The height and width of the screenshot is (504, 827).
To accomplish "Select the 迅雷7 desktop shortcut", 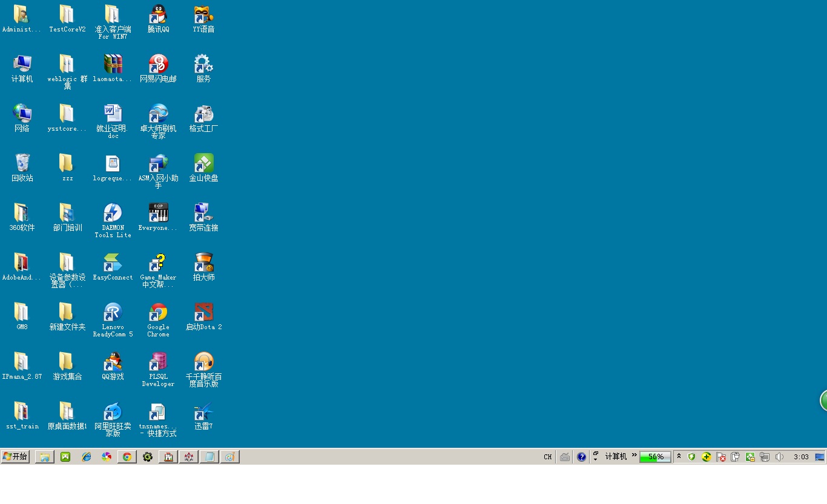I will [x=203, y=416].
